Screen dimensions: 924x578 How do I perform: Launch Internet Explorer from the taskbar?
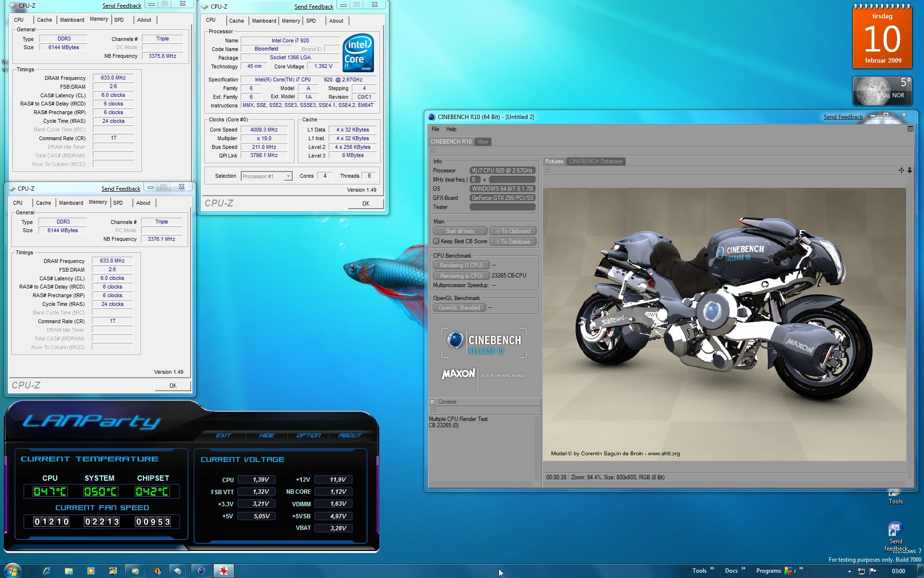pyautogui.click(x=47, y=571)
